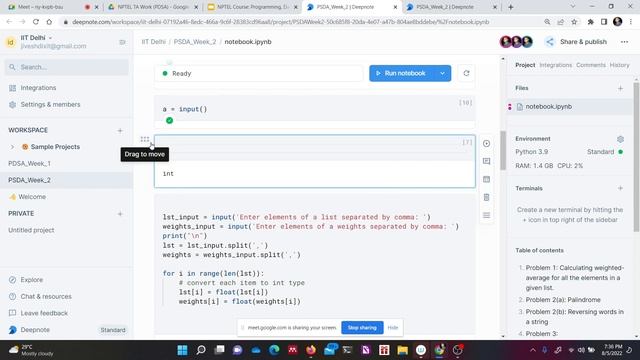Click the PDSA_Week_2 breadcrumb
The width and height of the screenshot is (640, 360).
tap(195, 42)
